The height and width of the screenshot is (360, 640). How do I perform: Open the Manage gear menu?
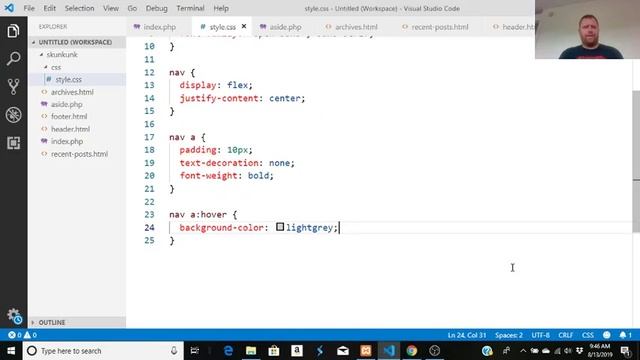(14, 316)
